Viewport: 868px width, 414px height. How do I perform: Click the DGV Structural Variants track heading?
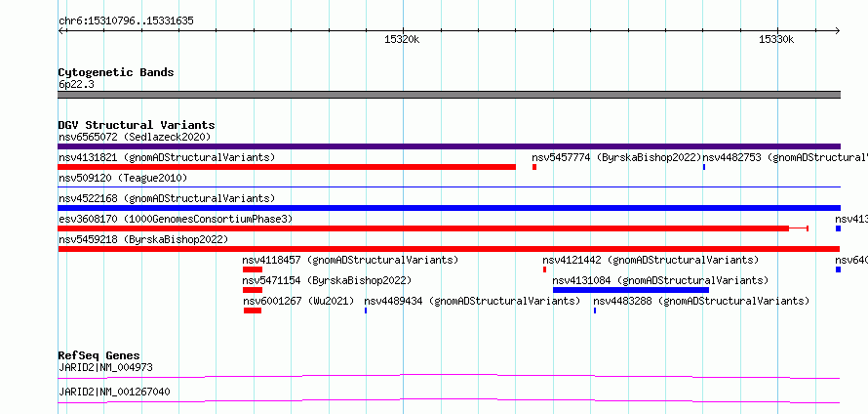tap(137, 125)
